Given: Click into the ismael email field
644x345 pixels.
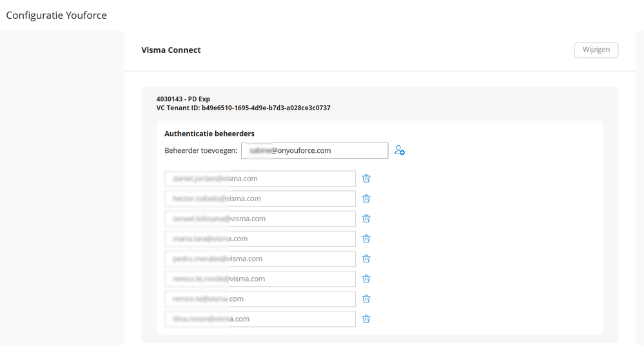Looking at the screenshot, I should click(260, 219).
